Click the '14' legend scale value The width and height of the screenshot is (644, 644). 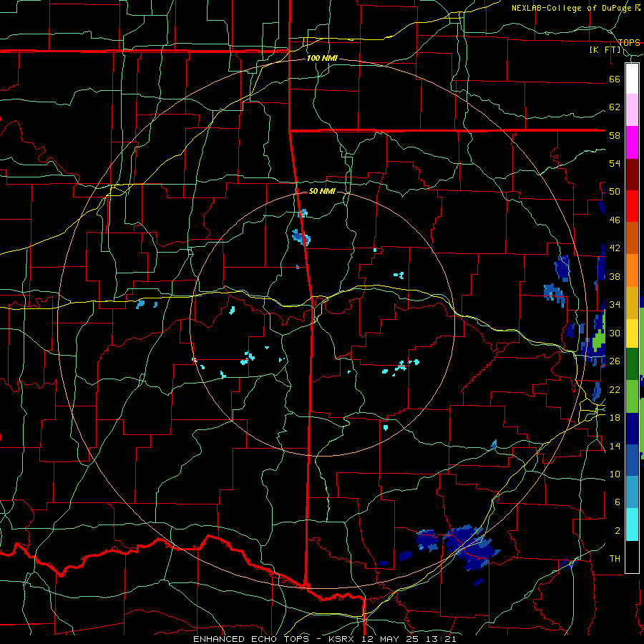point(615,446)
